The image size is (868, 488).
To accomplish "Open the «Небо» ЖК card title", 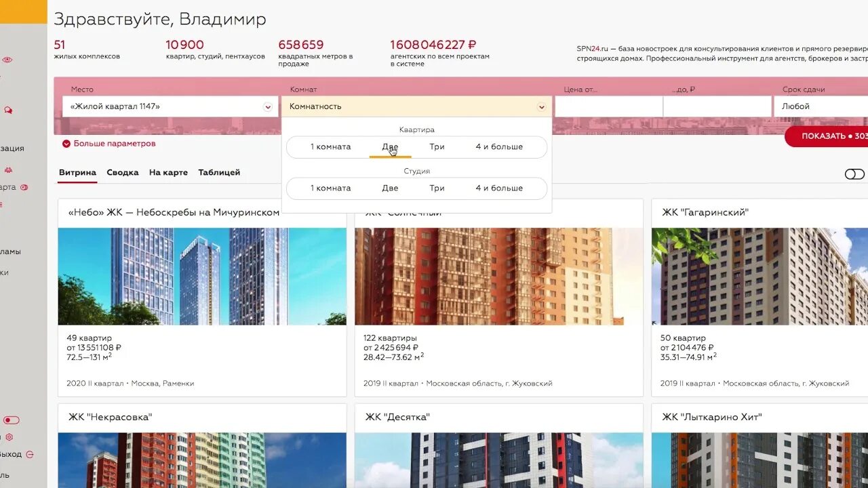I will [174, 212].
